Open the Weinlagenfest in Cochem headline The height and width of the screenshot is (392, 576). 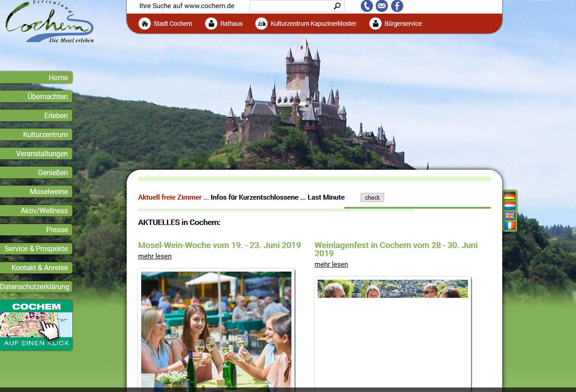[x=396, y=249]
